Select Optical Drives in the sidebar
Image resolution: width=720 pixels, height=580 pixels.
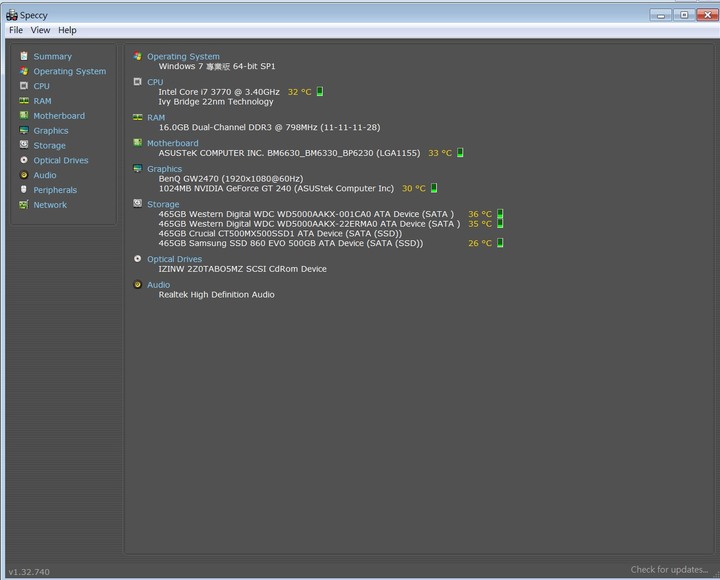point(61,160)
